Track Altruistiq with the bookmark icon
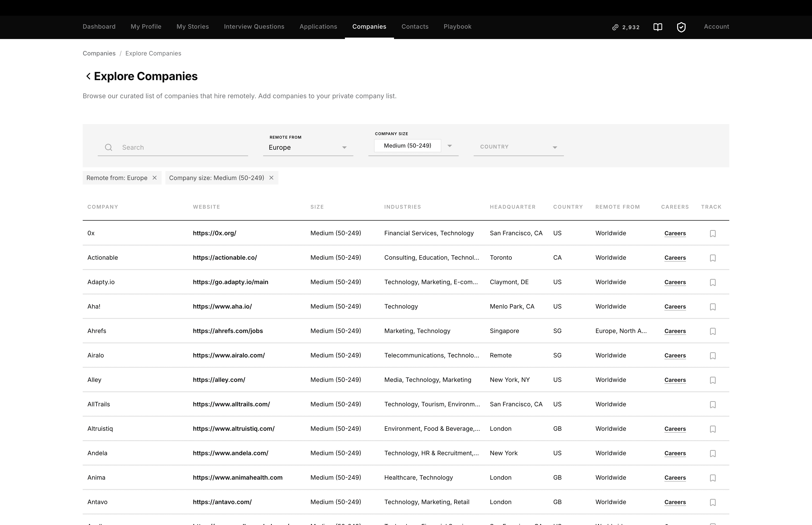This screenshot has width=812, height=525. [713, 429]
